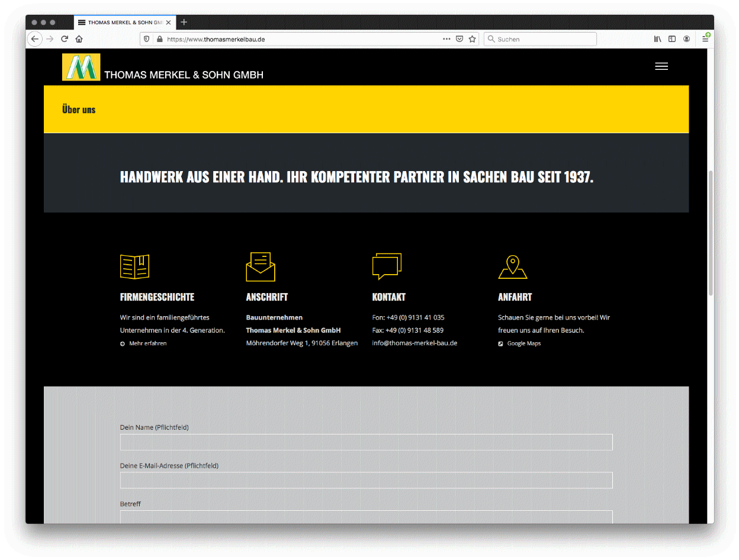The image size is (739, 560).
Task: Click the Betreff input field
Action: coord(366,517)
